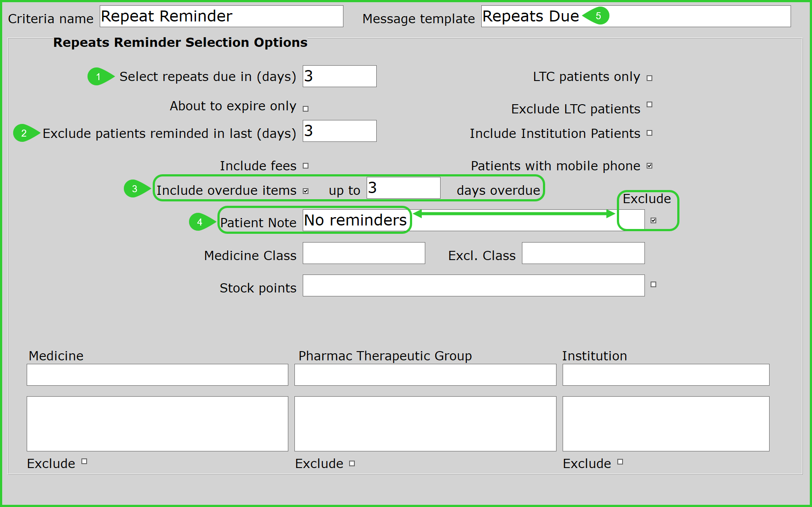This screenshot has width=812, height=507.
Task: Uncheck the Patient Note Exclude checkbox
Action: point(653,220)
